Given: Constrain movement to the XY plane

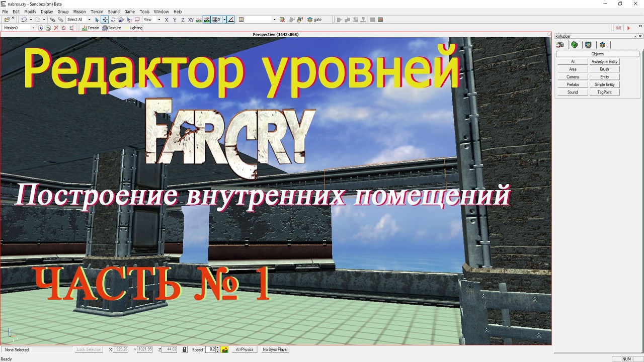Looking at the screenshot, I should point(191,20).
